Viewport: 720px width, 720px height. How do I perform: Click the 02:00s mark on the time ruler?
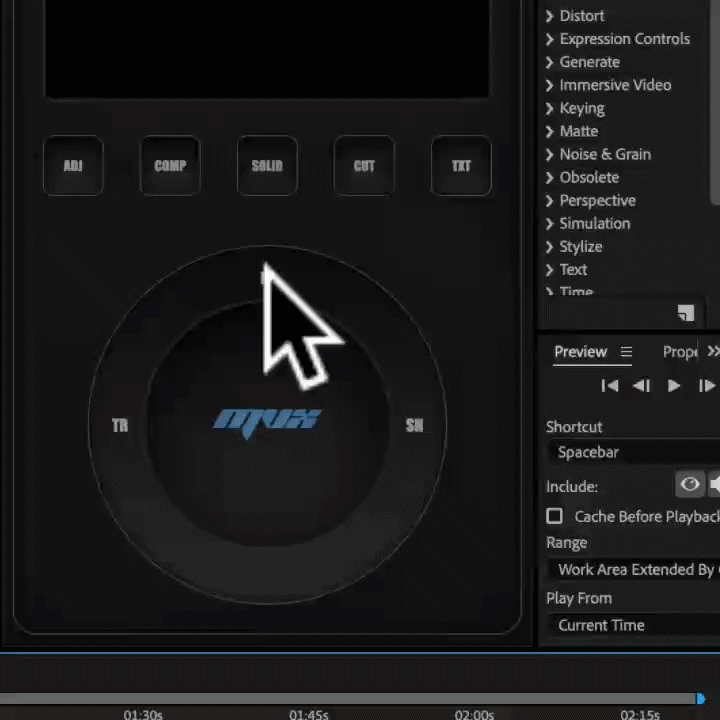[x=474, y=714]
